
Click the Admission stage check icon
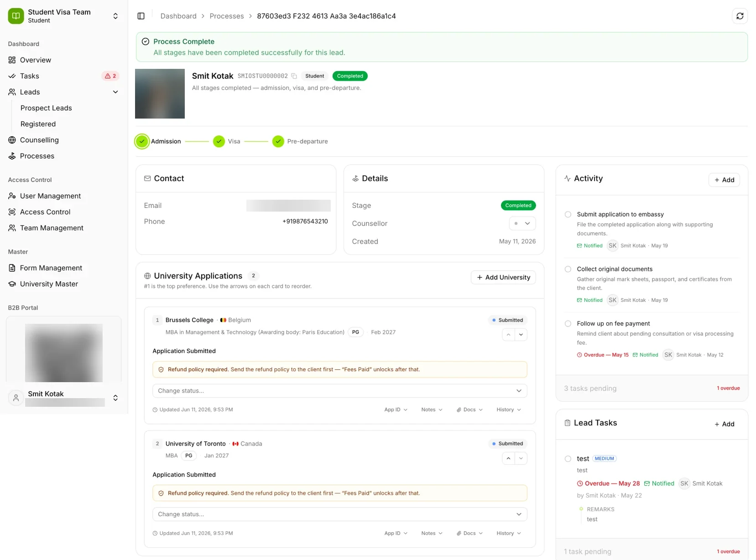click(x=142, y=141)
